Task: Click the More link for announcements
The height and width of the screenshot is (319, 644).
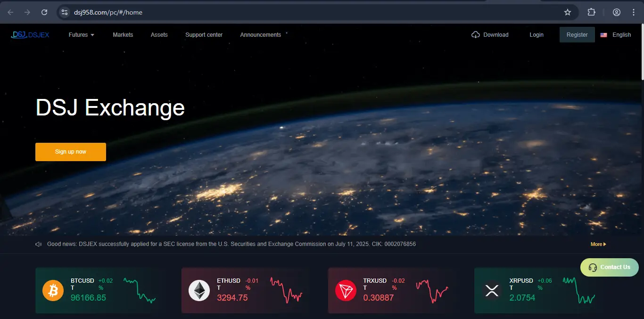Action: pos(598,244)
